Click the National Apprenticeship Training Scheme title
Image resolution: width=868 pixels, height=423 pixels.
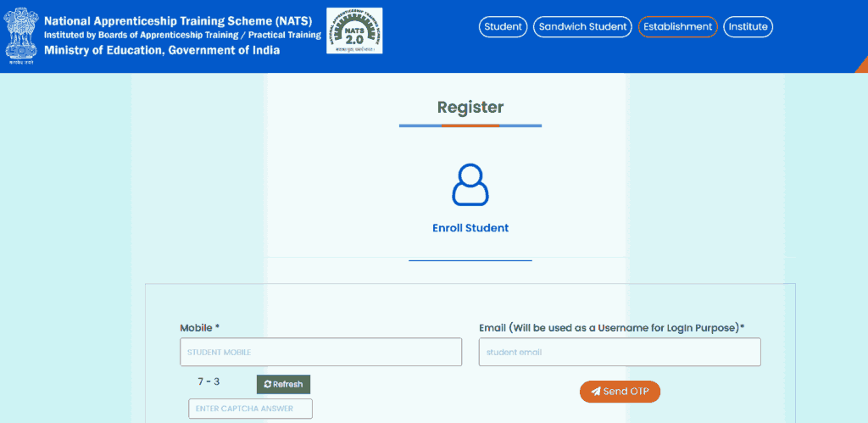pos(178,19)
